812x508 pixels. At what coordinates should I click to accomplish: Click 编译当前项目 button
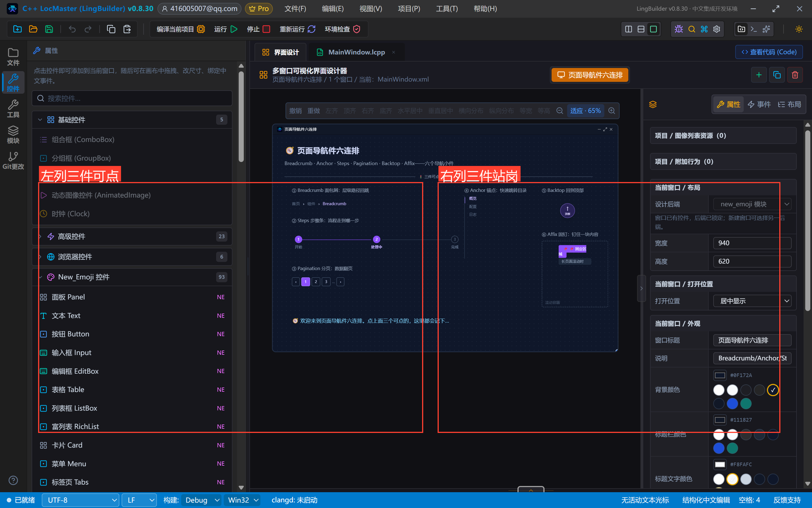[181, 29]
